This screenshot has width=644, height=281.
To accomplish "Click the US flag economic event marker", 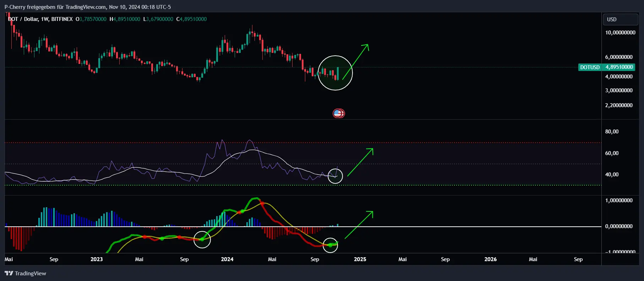I will (338, 114).
